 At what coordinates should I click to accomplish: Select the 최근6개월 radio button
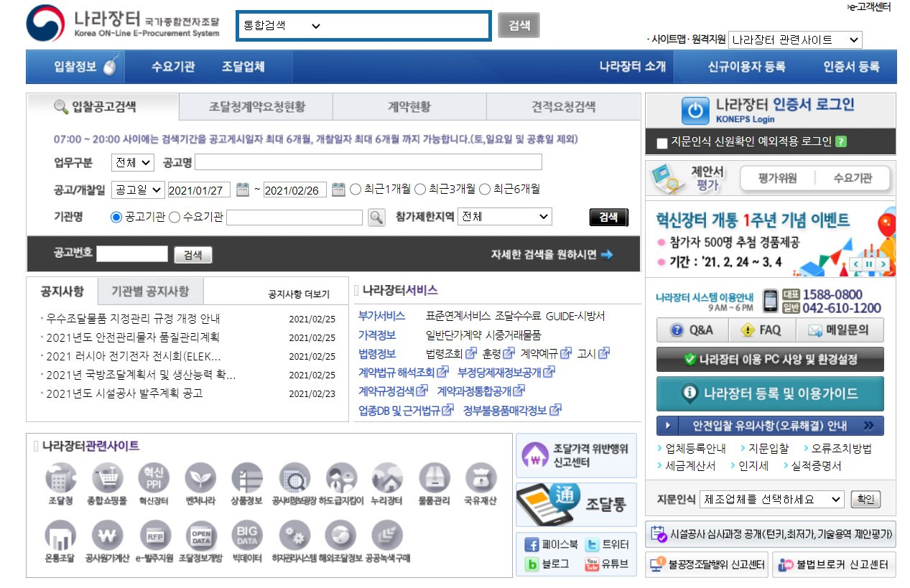pyautogui.click(x=485, y=190)
